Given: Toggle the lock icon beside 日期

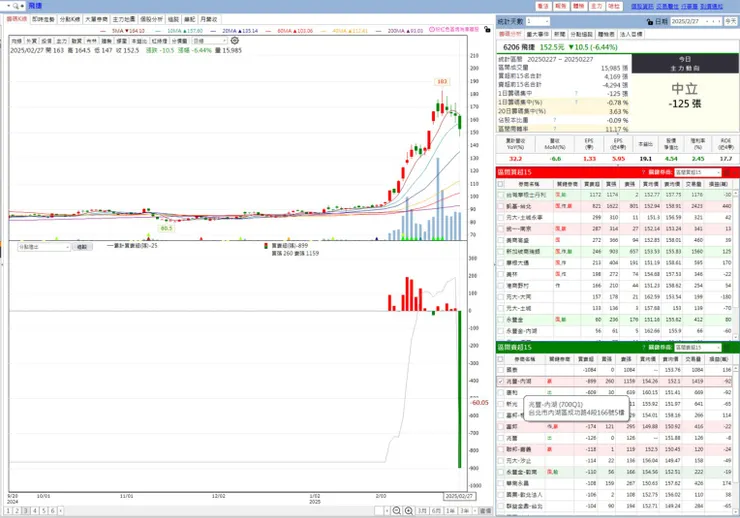Looking at the screenshot, I should 650,22.
